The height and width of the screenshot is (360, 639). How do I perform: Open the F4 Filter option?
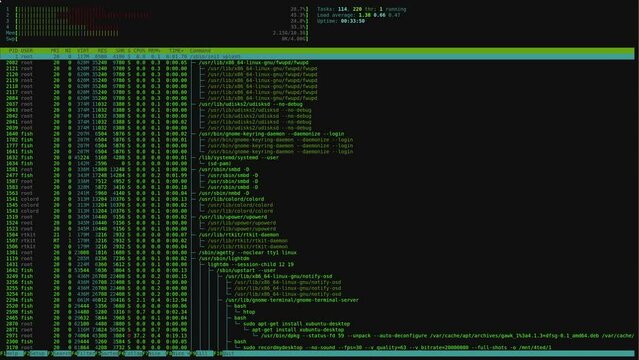click(x=84, y=353)
